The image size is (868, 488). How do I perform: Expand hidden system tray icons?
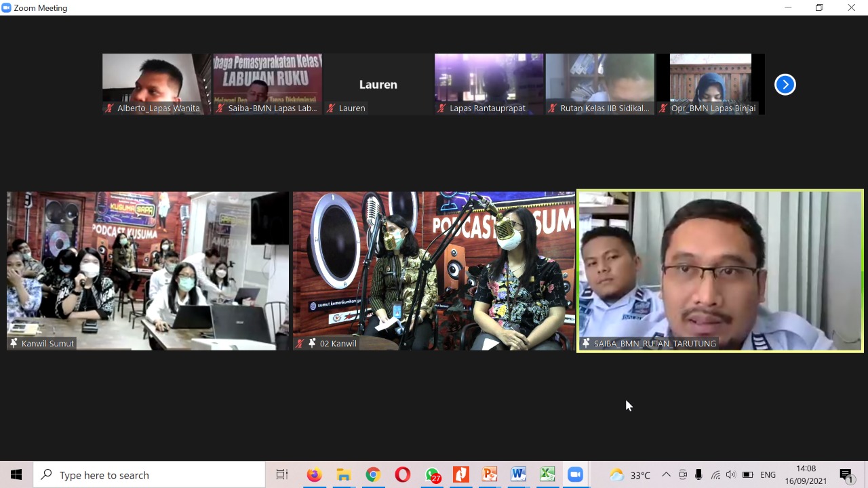click(x=666, y=474)
